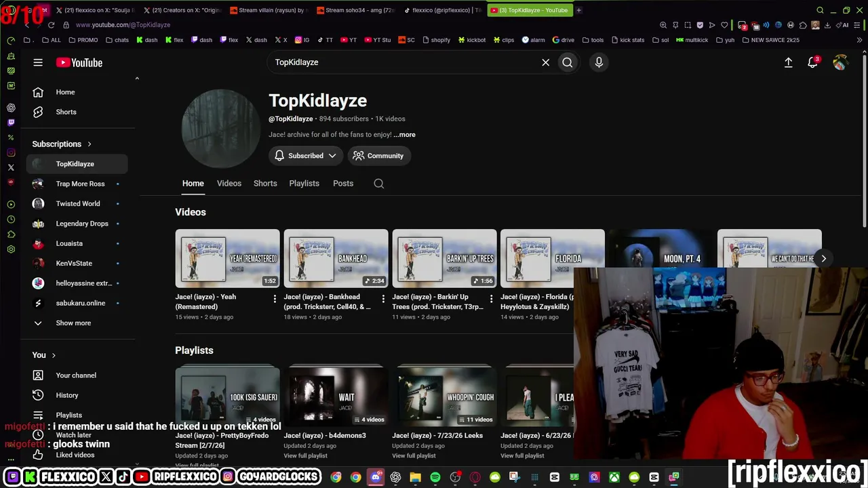Play the Barkin' Up Trees video thumbnail
The image size is (868, 488).
pyautogui.click(x=444, y=258)
